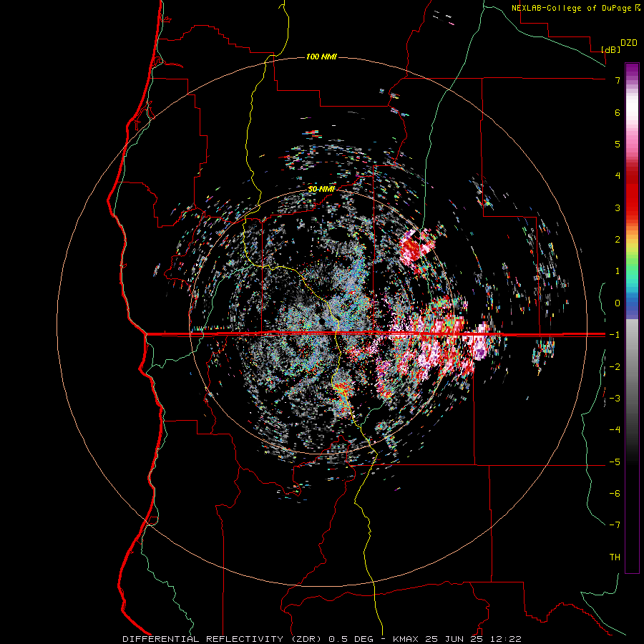644x644 pixels.
Task: Click the -2 value on color scale
Action: (615, 367)
